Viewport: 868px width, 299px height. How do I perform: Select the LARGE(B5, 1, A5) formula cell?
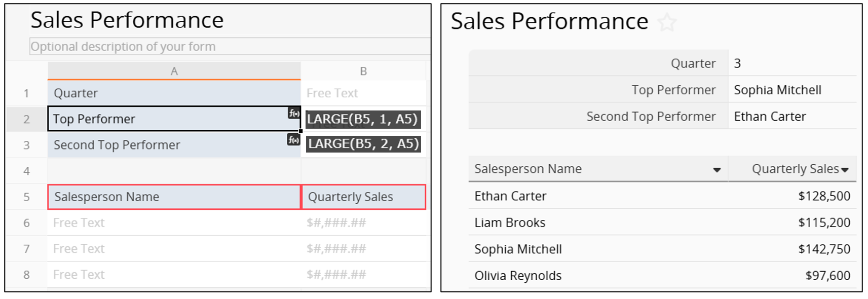pyautogui.click(x=363, y=119)
